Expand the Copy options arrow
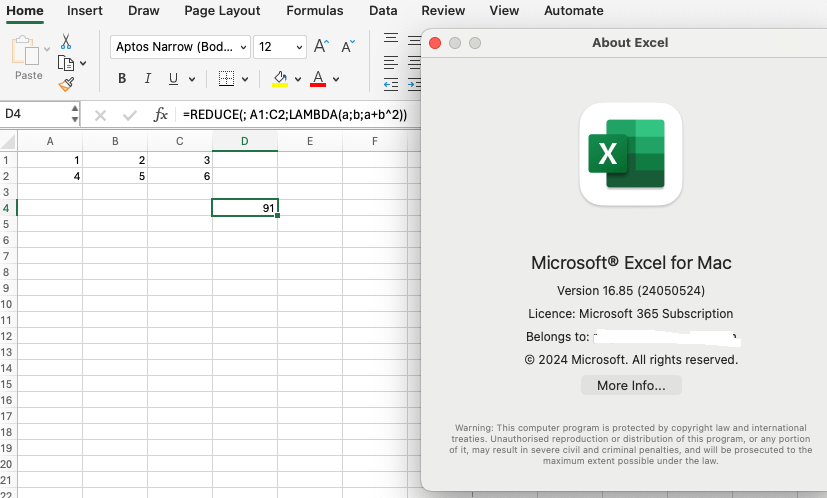Viewport: 827px width, 498px height. pyautogui.click(x=83, y=63)
